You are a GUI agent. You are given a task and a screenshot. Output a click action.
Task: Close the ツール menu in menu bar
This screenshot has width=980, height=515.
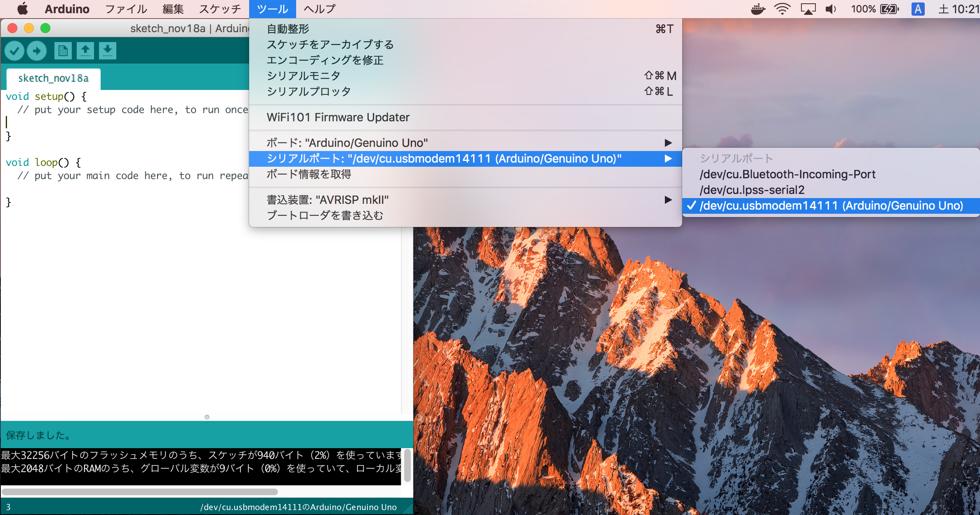(x=273, y=9)
